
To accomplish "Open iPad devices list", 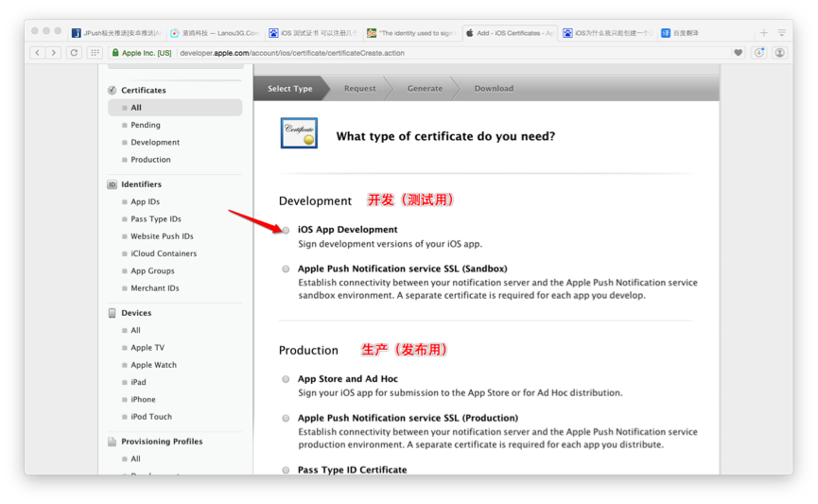I will (x=138, y=382).
